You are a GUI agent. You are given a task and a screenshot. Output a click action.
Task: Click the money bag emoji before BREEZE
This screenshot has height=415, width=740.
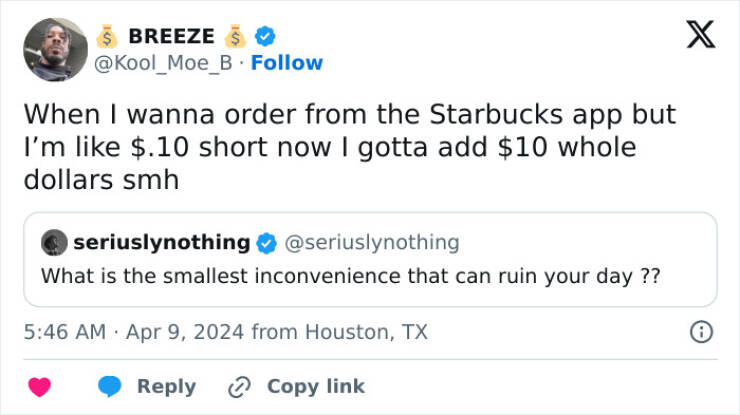pos(105,36)
